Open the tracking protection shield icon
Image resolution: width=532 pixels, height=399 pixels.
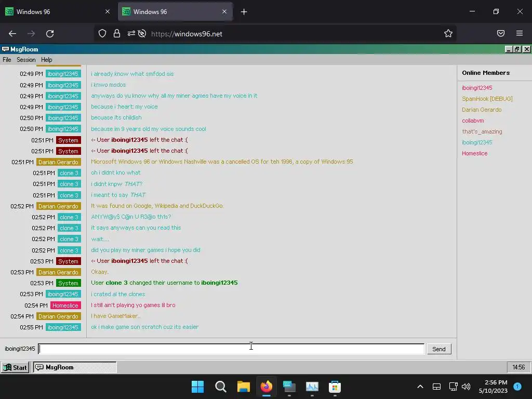click(102, 33)
